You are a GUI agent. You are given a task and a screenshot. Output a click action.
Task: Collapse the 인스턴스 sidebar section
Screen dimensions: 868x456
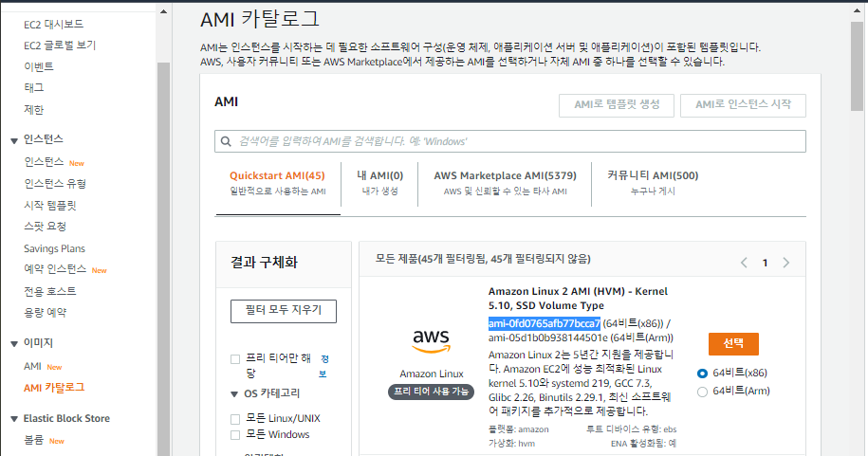point(14,140)
